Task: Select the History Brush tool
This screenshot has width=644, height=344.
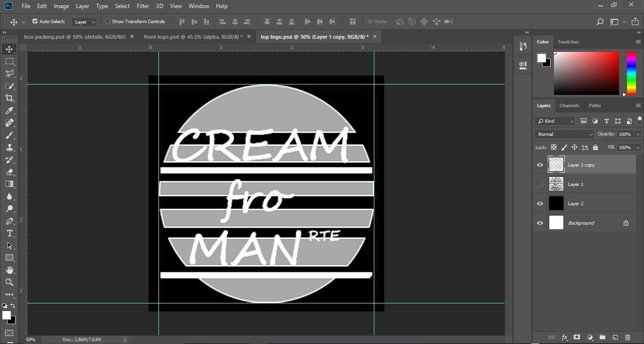Action: click(9, 160)
